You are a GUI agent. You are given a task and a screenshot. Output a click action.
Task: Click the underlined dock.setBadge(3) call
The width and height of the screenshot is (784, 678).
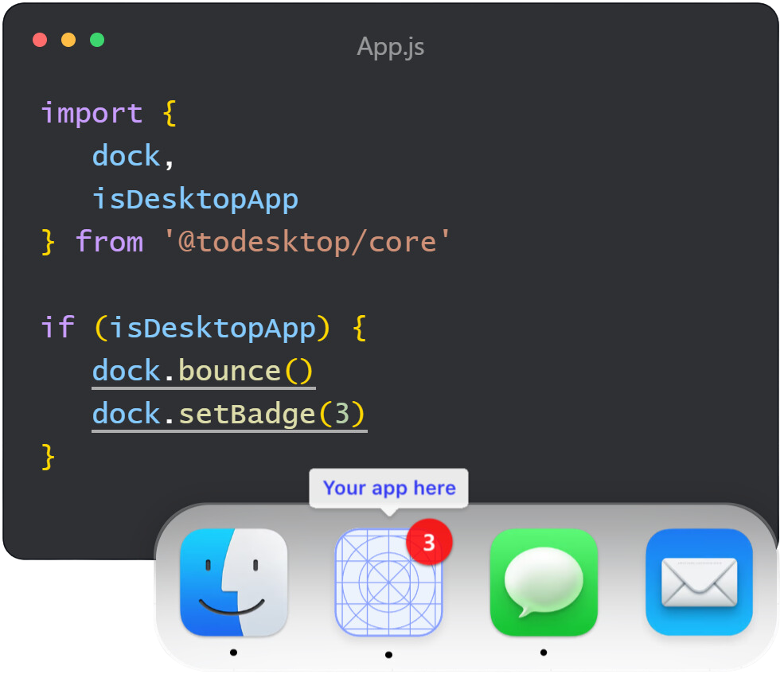pos(229,415)
